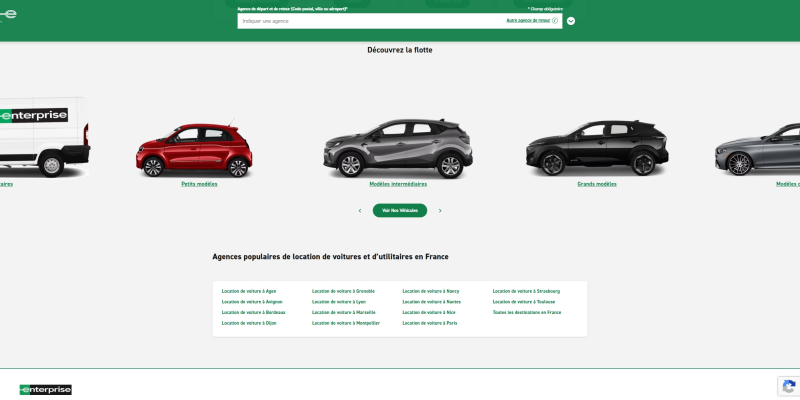This screenshot has width=800, height=400.
Task: Click the info icon beside 'Autre agence de retour'
Action: (x=555, y=21)
